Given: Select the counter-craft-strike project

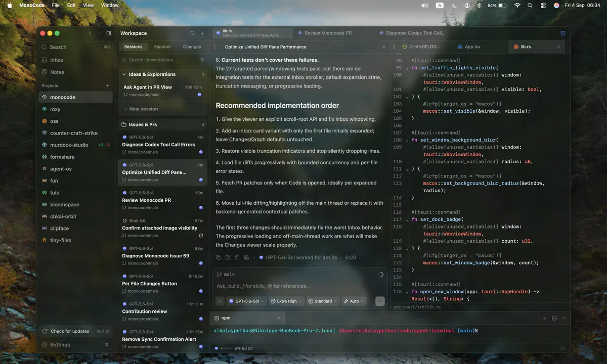Looking at the screenshot, I should [x=76, y=133].
